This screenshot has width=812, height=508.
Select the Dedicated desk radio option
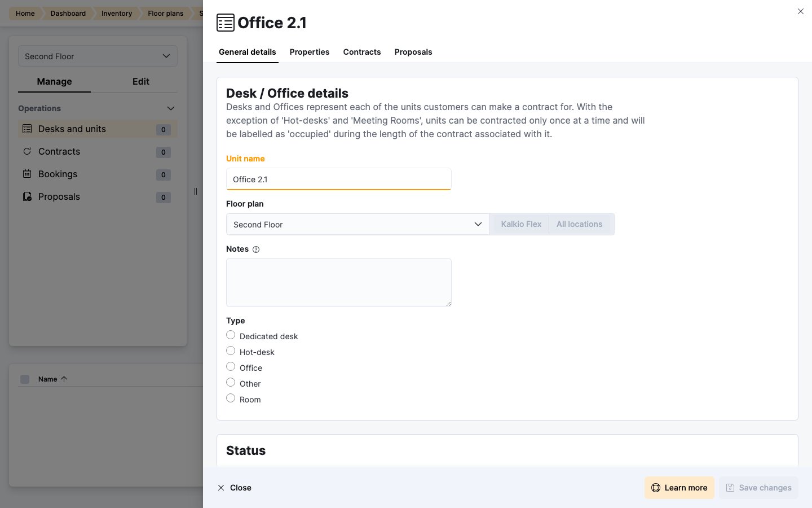(231, 335)
